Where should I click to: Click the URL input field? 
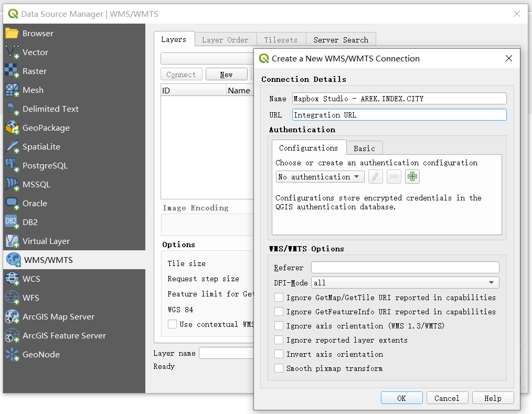(x=399, y=115)
